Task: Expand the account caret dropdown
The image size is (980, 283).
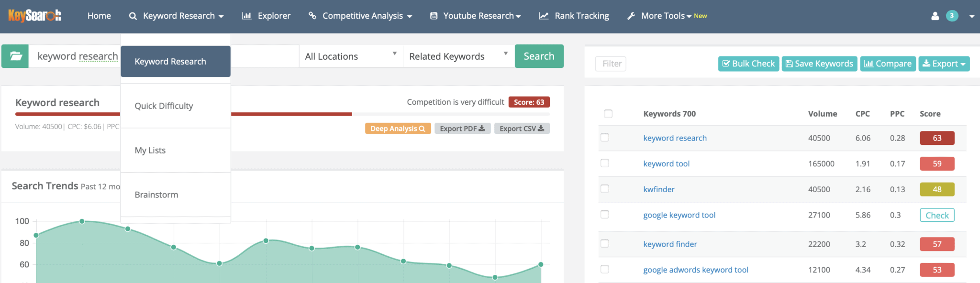Action: coord(972,16)
